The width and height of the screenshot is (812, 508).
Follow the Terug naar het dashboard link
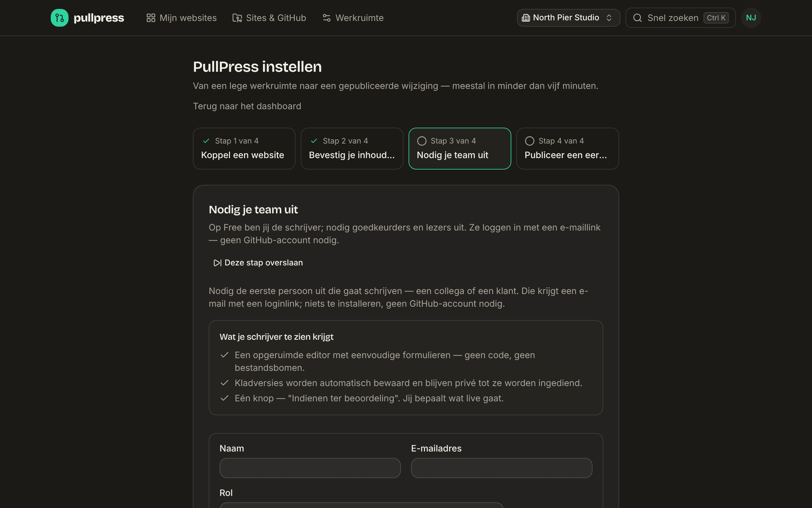tap(247, 106)
